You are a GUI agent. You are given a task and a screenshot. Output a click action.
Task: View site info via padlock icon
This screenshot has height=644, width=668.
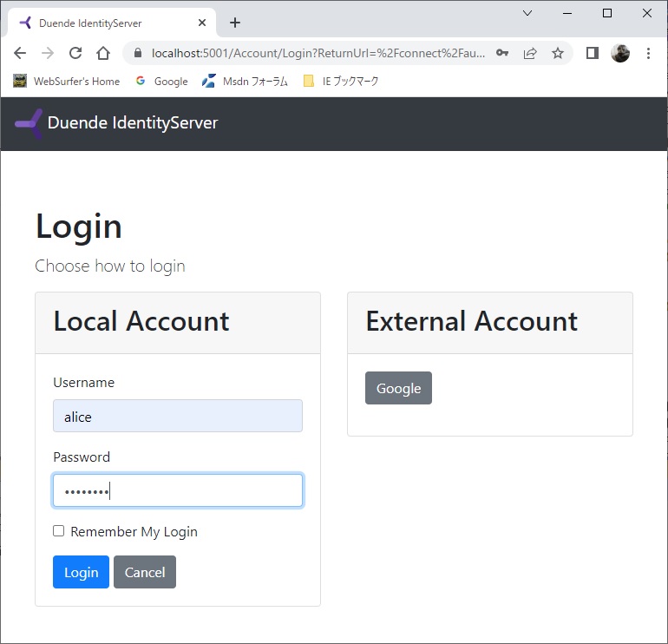[x=137, y=53]
